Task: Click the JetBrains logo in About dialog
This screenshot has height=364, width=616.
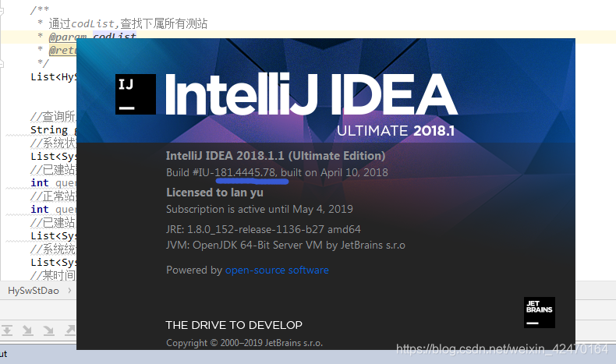Action: pyautogui.click(x=540, y=313)
